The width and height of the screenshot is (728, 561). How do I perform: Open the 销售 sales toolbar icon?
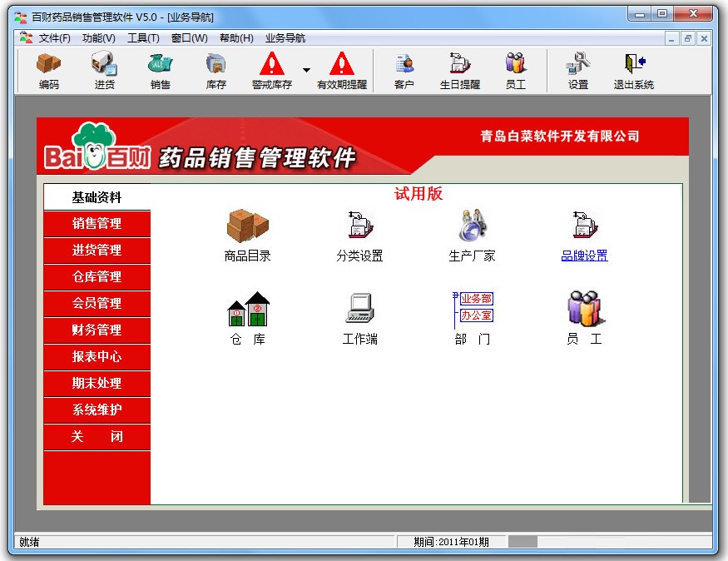tap(161, 71)
